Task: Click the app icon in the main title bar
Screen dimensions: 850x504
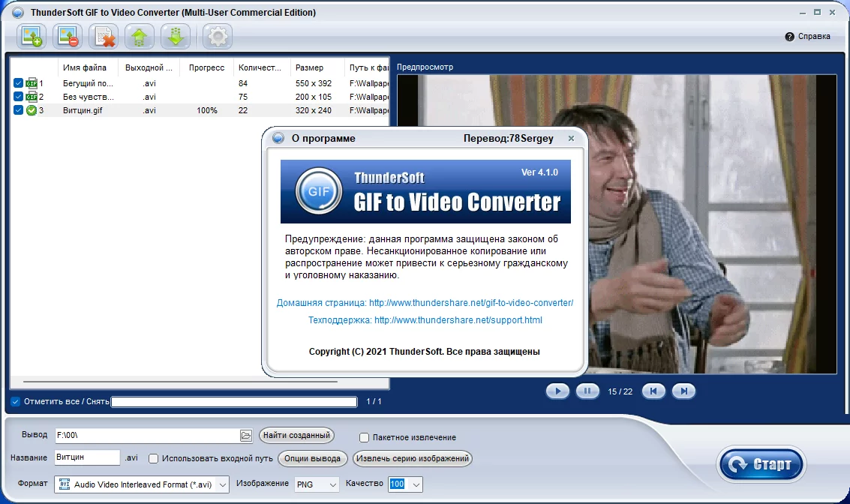Action: 18,12
